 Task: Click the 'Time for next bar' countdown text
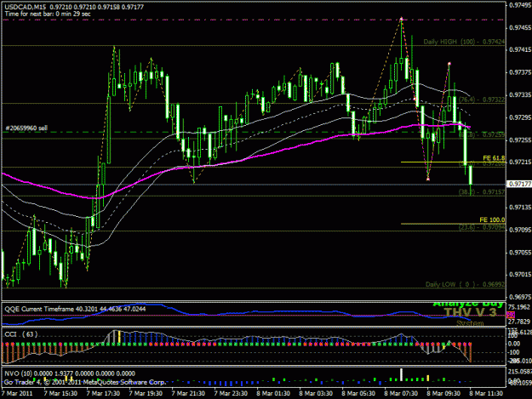pos(48,14)
